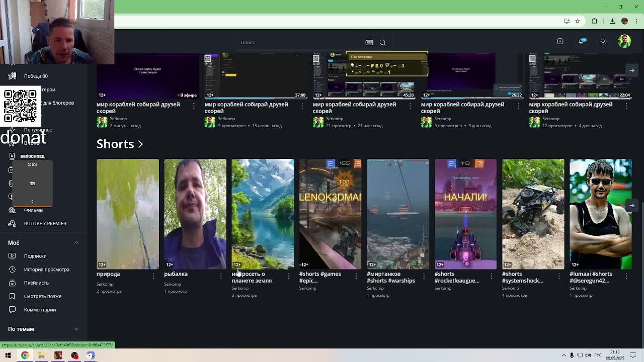644x362 pixels.
Task: Open the OBS Studio taskbar icon
Action: pos(74,355)
